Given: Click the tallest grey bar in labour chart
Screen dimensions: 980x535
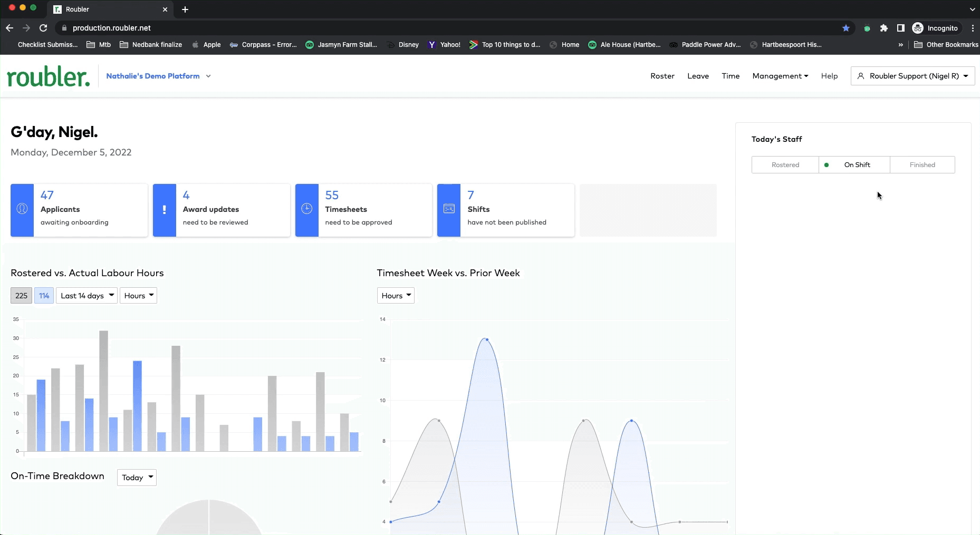Looking at the screenshot, I should (104, 391).
